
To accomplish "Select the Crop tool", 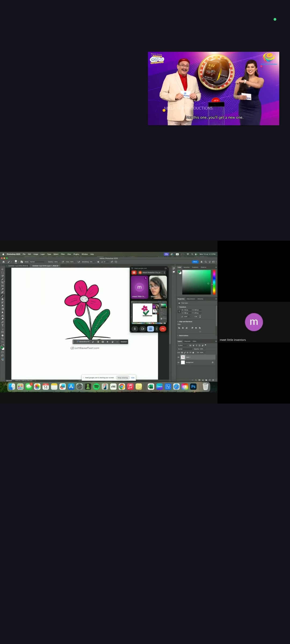I will [x=2, y=283].
